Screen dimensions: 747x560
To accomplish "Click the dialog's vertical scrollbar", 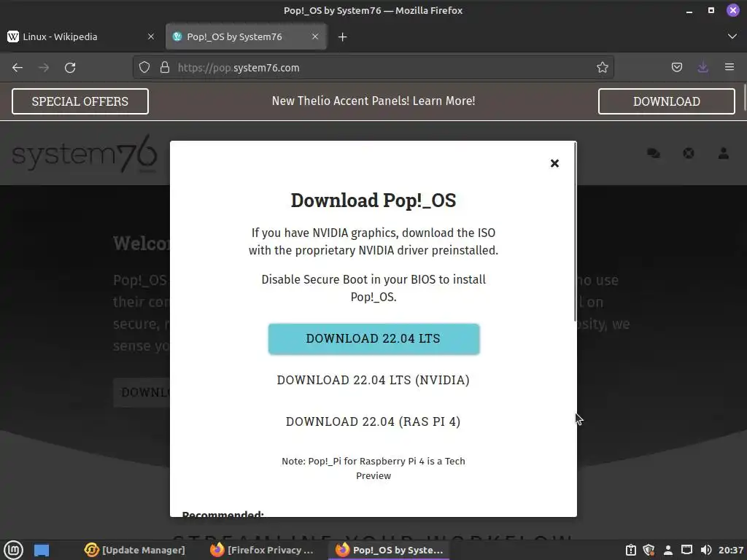I will pyautogui.click(x=575, y=231).
